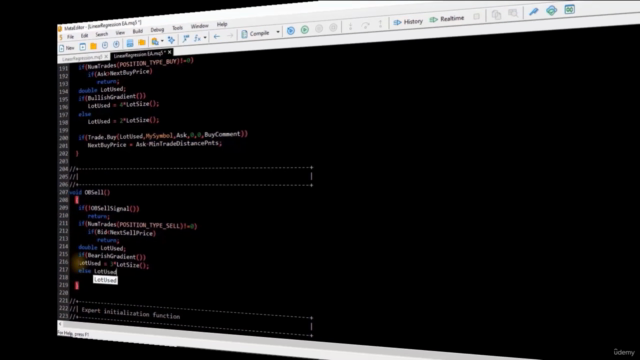Viewport: 640px width, 360px height.
Task: Click the navigate back arrow icon
Action: (x=217, y=37)
